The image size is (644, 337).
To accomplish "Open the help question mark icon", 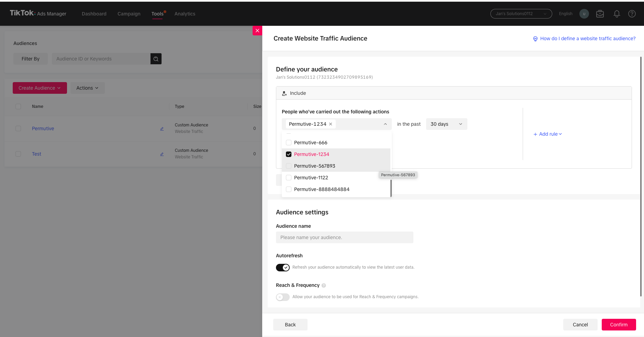I will click(632, 14).
